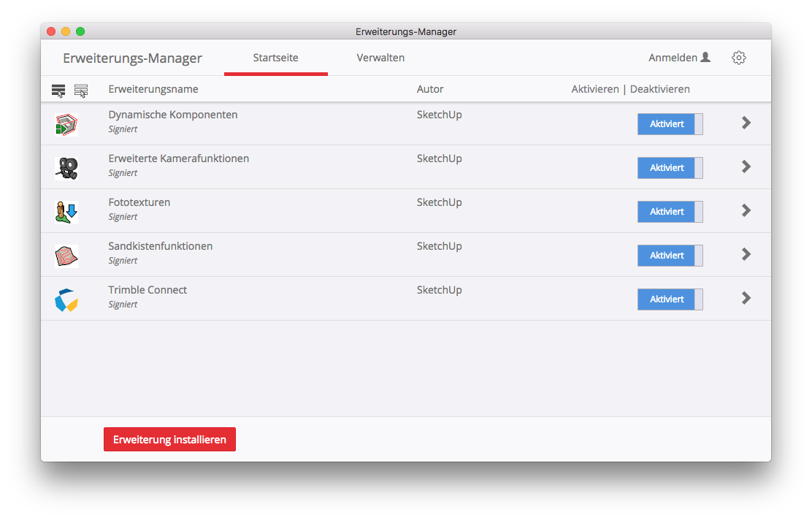Click the Sandkistenfunktionen terrain icon
The image size is (812, 520).
click(66, 256)
